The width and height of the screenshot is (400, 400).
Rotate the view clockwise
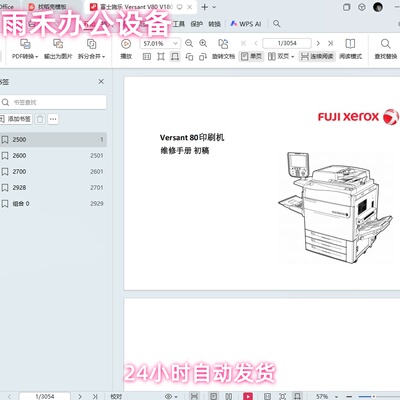[x=203, y=57]
